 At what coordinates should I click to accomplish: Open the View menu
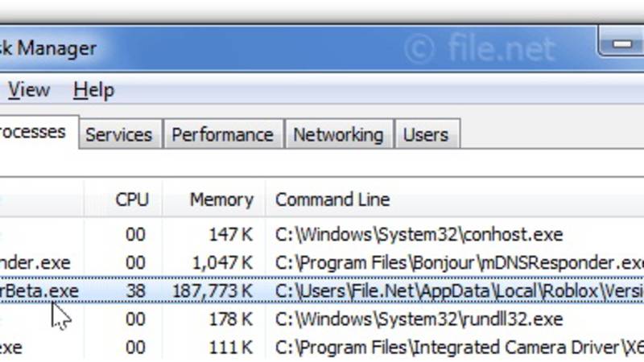click(x=28, y=90)
